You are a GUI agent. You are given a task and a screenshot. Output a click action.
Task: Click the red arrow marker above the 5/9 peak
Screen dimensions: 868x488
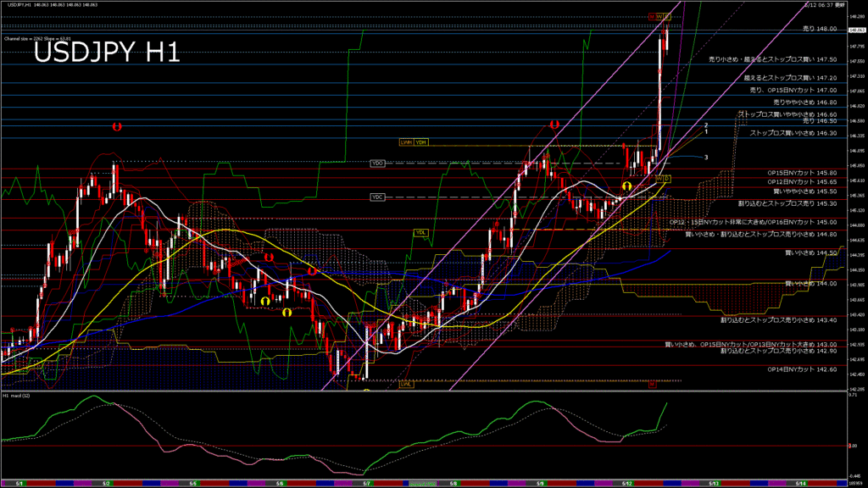(554, 125)
